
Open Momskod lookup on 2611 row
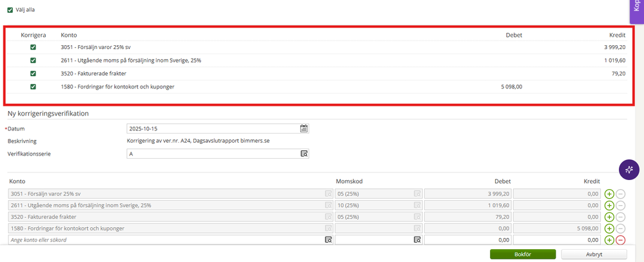[417, 205]
